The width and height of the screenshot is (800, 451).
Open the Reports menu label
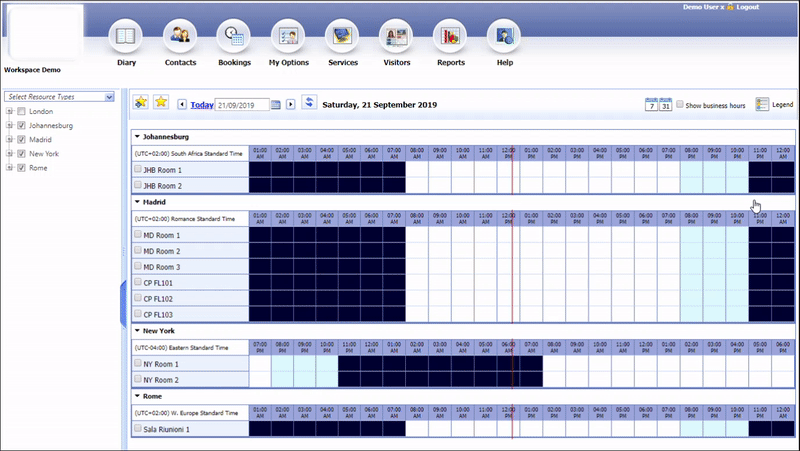click(451, 62)
